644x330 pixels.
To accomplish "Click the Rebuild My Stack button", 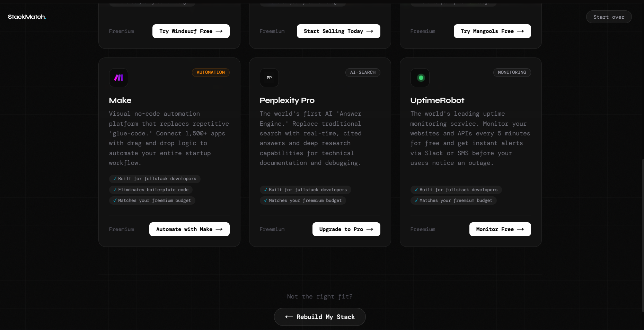I will click(319, 316).
